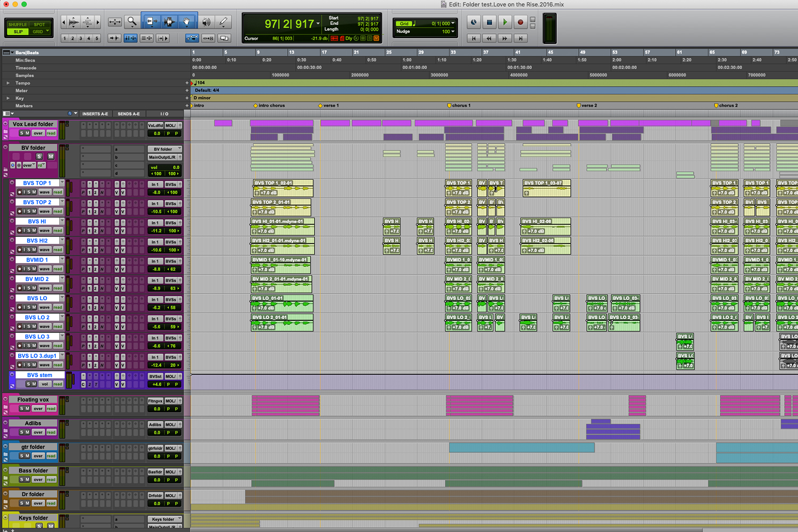Click the red Record button
The height and width of the screenshot is (532, 798).
pos(520,22)
